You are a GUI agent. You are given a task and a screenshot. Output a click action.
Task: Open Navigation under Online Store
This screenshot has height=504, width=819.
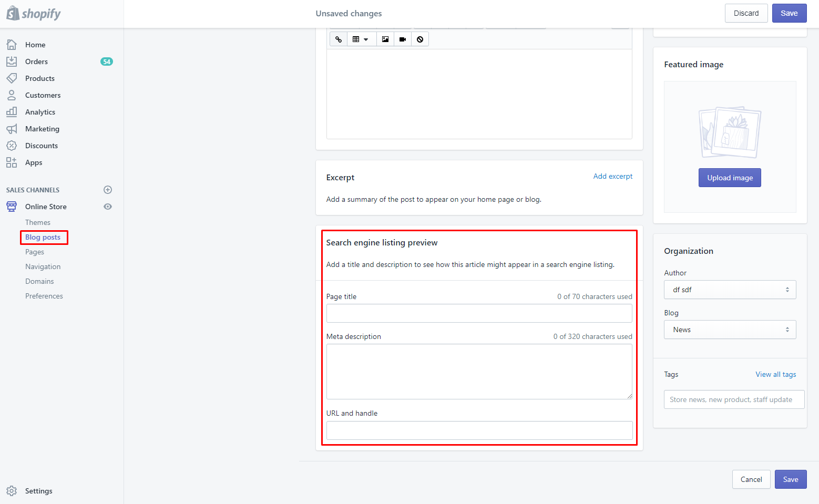pyautogui.click(x=43, y=266)
